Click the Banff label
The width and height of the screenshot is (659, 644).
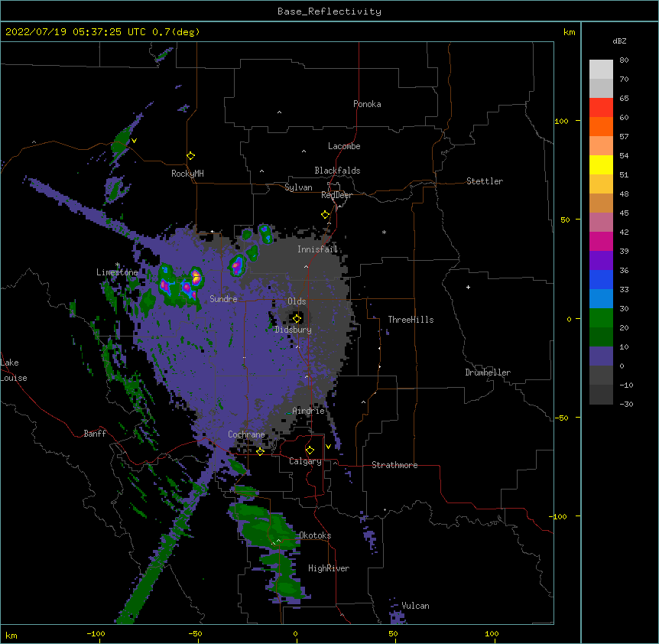(95, 434)
